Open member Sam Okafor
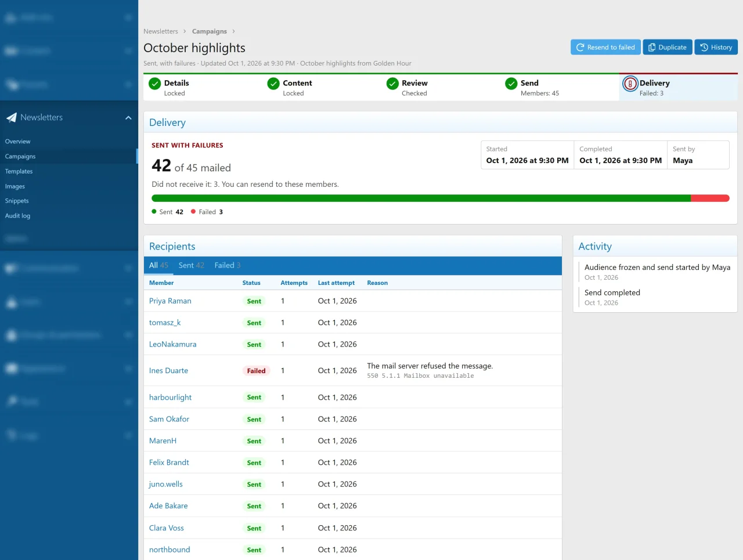Image resolution: width=743 pixels, height=560 pixels. [169, 419]
